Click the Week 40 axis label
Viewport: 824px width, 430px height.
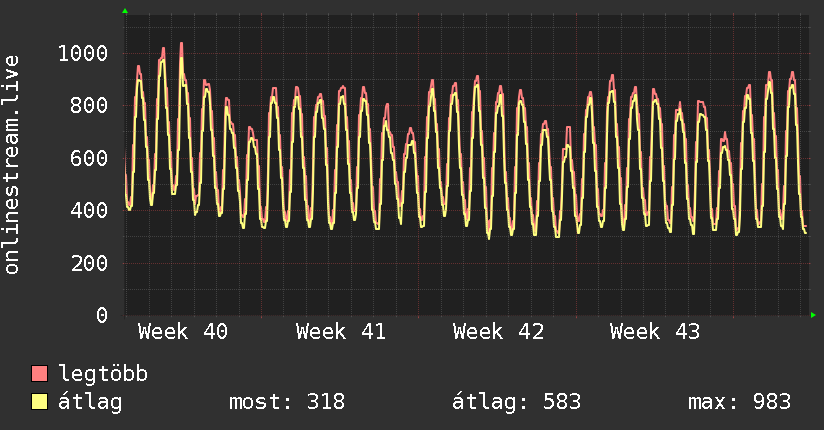point(183,332)
